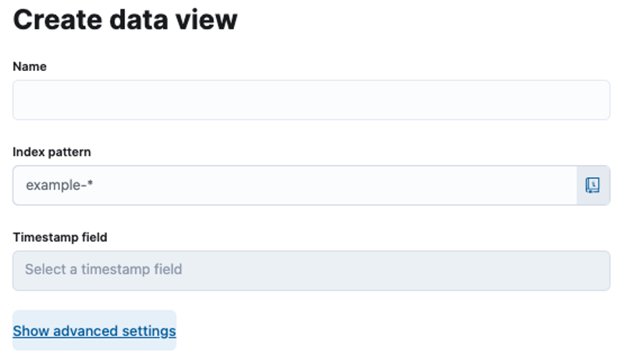Screen dimensions: 624x364
Task: Follow the underlined advanced settings link
Action: click(94, 331)
